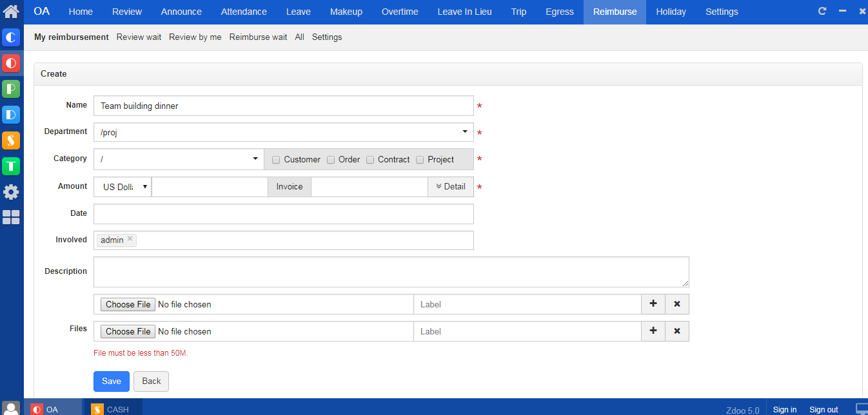Open the blue C app icon in sidebar
868x415 pixels.
tap(11, 37)
